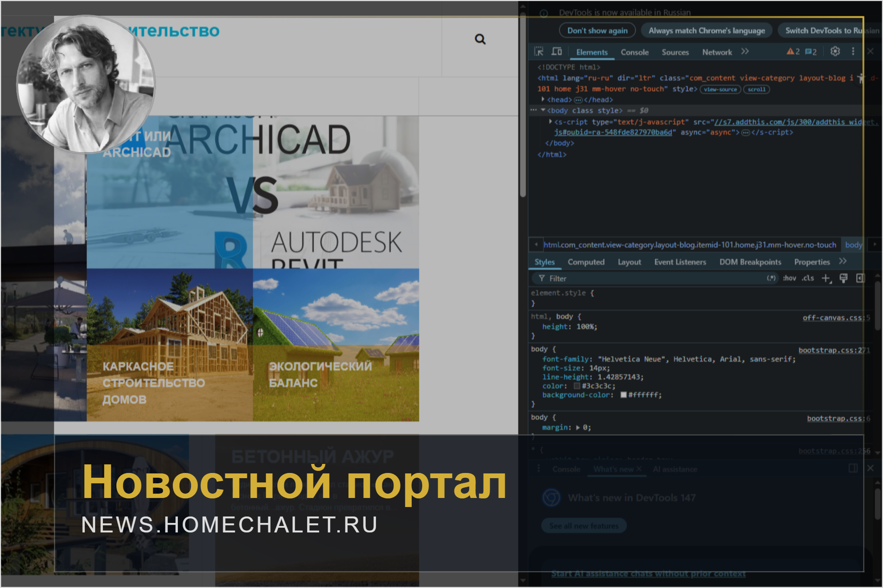This screenshot has width=883, height=588.
Task: Expand the ellipsis inside the s-cript tag
Action: point(746,132)
